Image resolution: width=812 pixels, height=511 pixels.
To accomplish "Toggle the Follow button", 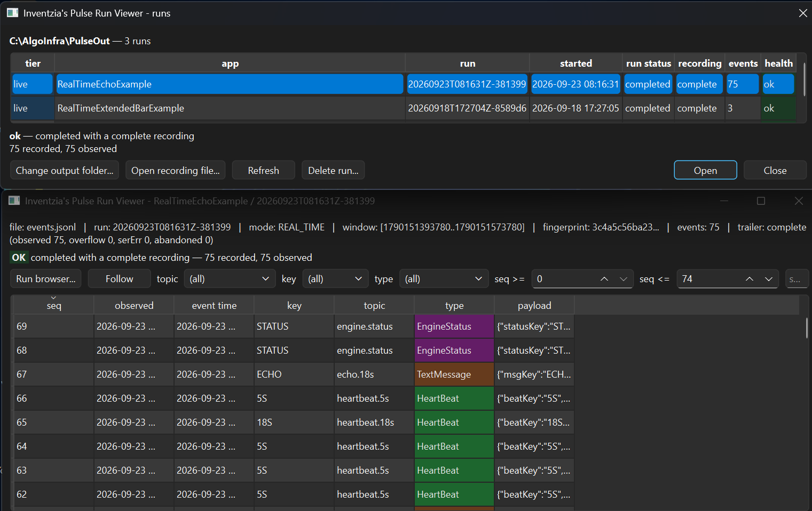I will click(119, 279).
